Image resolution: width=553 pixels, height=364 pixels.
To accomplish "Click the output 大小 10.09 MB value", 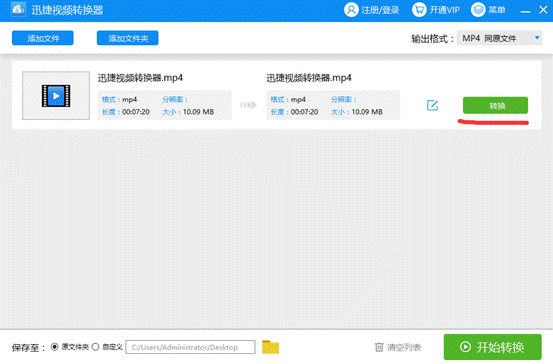I will (367, 112).
